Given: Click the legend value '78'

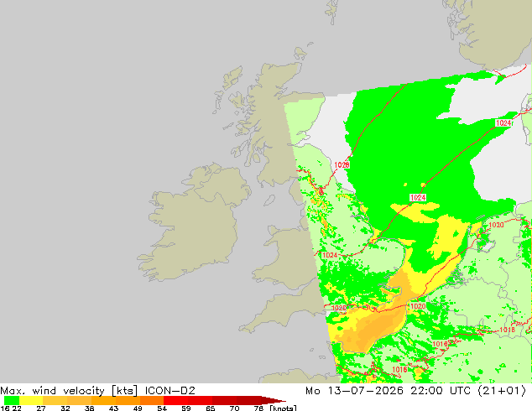Looking at the screenshot, I should point(258,408).
